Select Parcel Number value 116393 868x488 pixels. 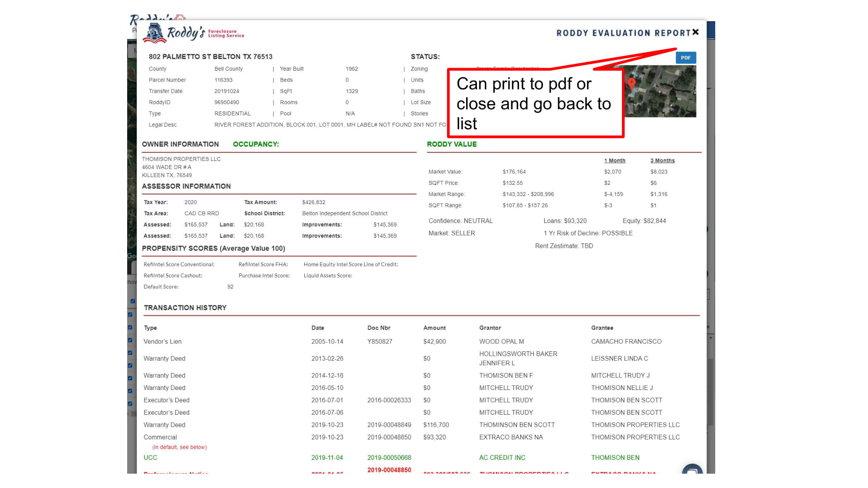pos(223,80)
